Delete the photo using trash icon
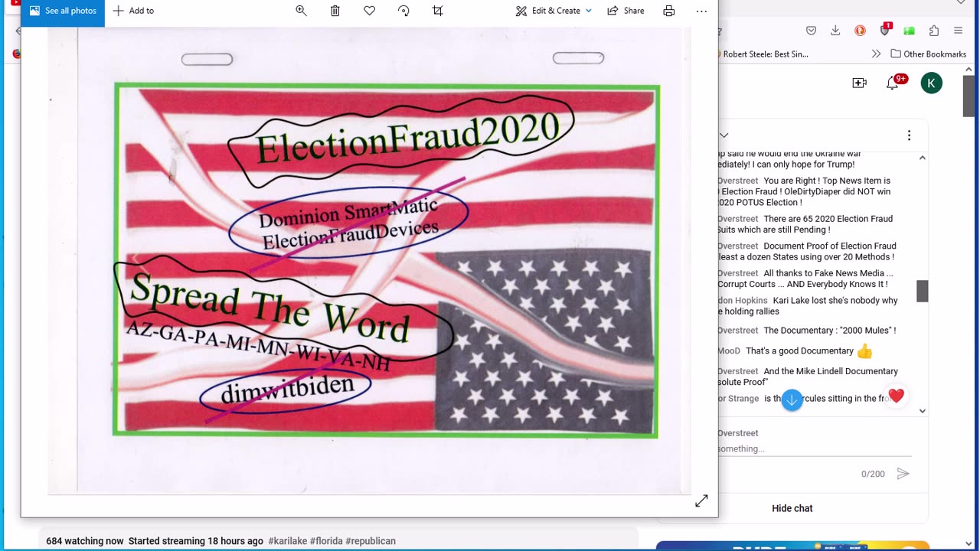The image size is (980, 551). point(335,11)
